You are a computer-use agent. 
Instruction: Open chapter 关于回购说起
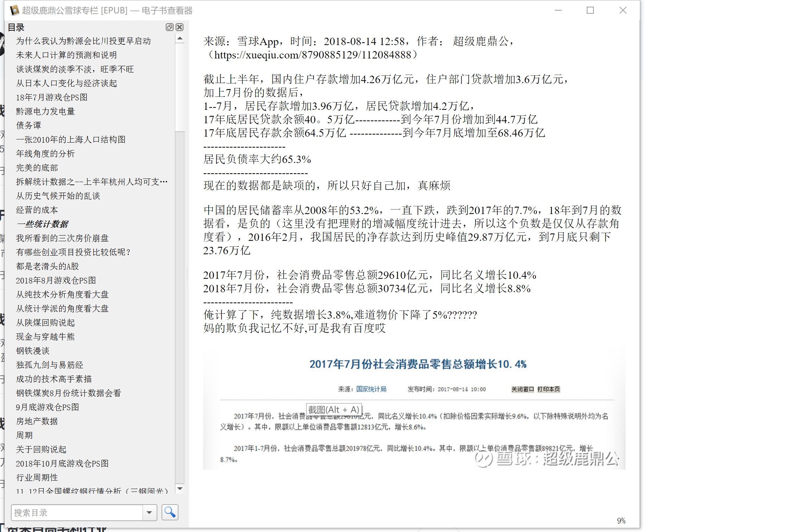tap(41, 449)
